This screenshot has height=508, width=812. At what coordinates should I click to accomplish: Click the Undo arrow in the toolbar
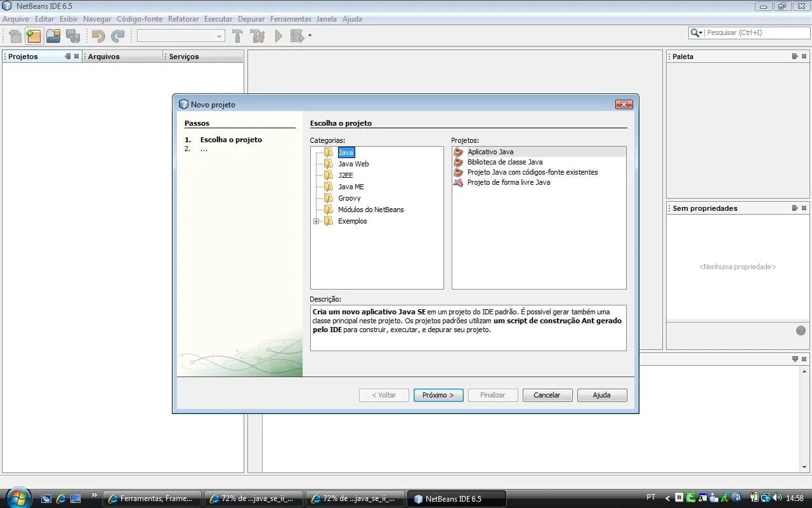point(98,36)
